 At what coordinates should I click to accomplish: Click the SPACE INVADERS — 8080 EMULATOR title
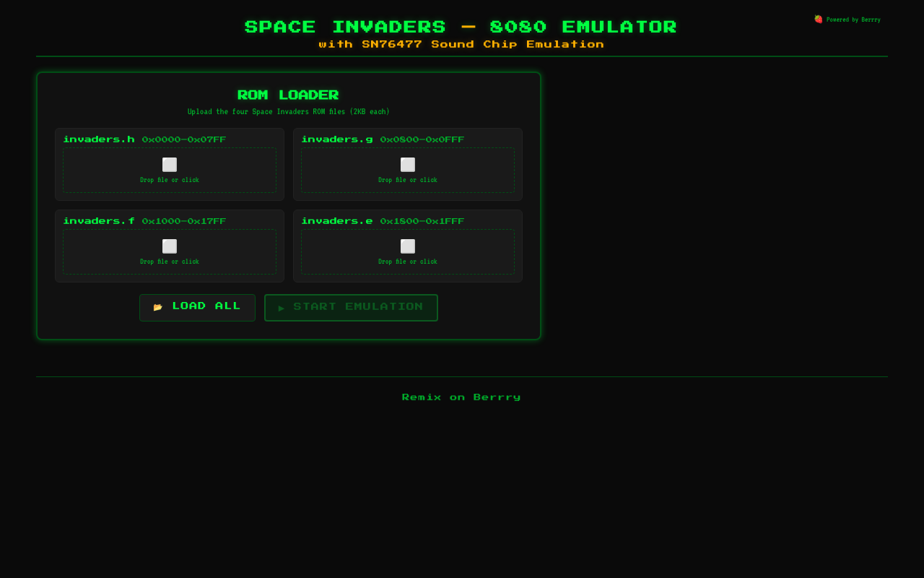pos(461,27)
